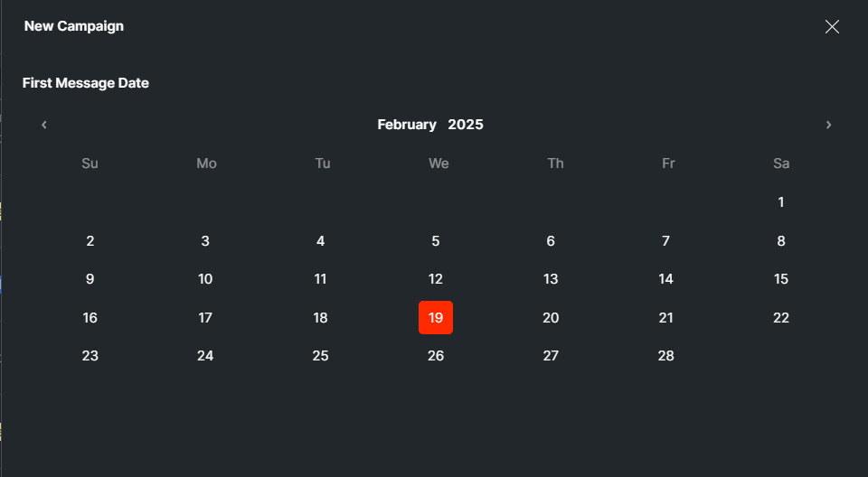Pick Monday February 10
Image resolution: width=868 pixels, height=477 pixels.
point(205,279)
